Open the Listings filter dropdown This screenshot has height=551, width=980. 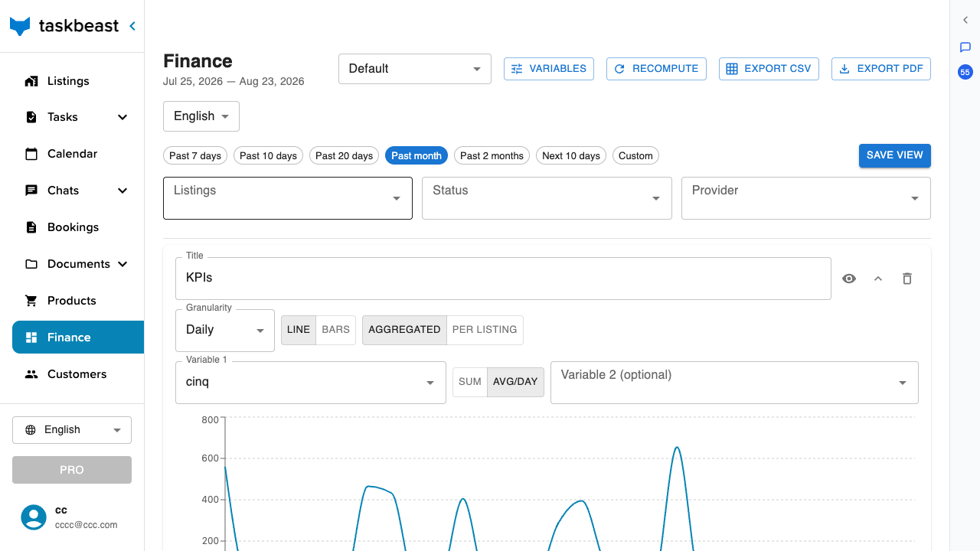click(x=288, y=198)
